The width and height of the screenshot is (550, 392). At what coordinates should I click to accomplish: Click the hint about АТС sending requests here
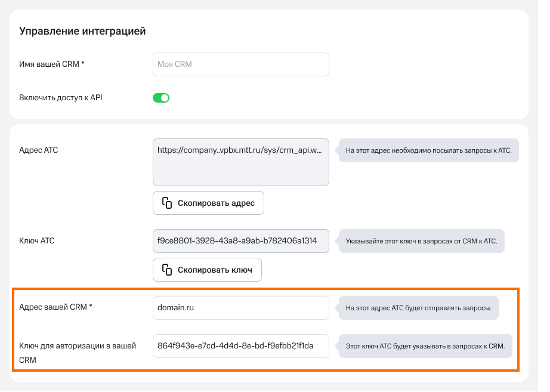418,308
